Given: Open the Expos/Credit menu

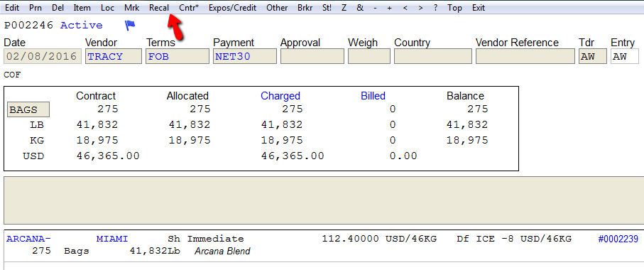Looking at the screenshot, I should coord(232,8).
